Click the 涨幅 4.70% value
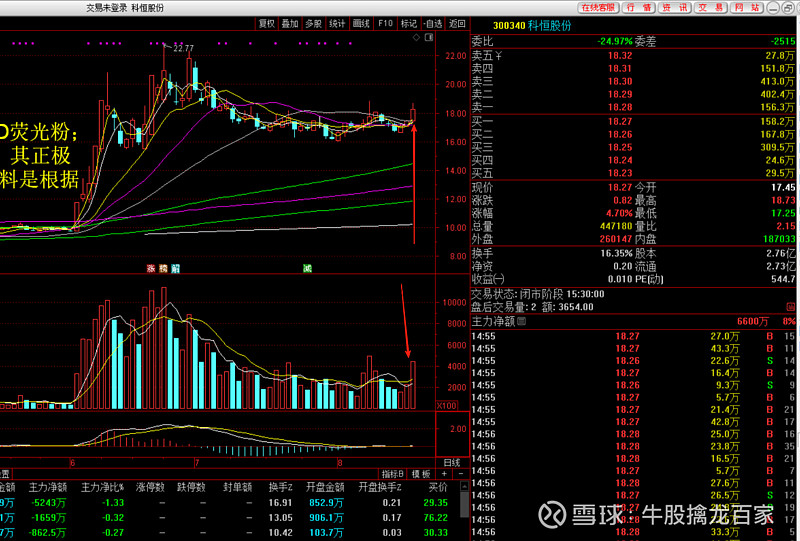Screen dimensions: 800x541 coord(619,213)
